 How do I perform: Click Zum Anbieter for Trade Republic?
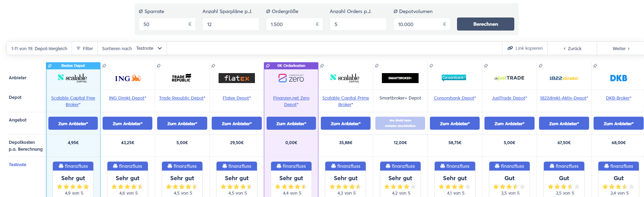click(182, 123)
